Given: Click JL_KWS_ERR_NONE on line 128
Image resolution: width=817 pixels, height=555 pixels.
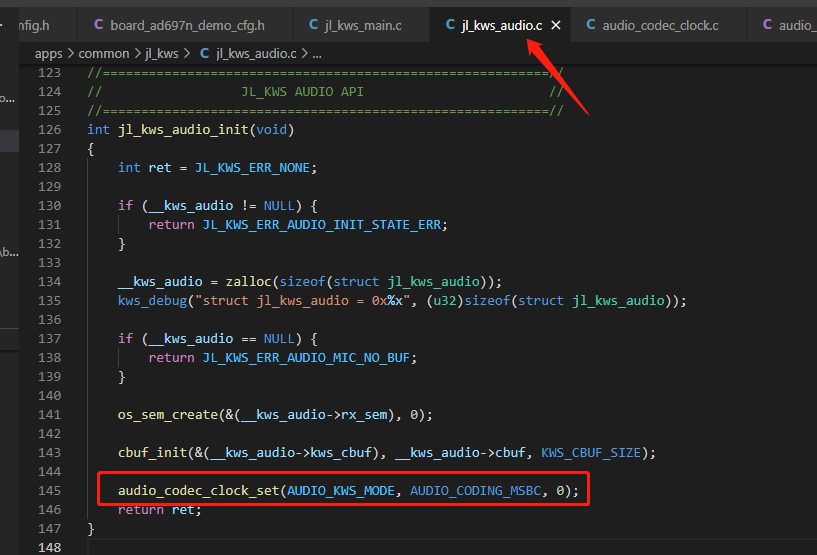Looking at the screenshot, I should 252,168.
